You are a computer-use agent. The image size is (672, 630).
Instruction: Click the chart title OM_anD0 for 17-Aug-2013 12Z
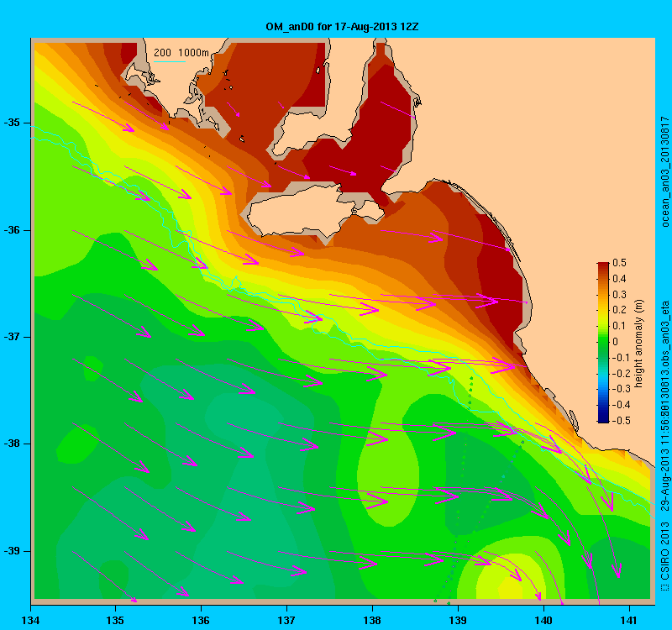[x=342, y=27]
